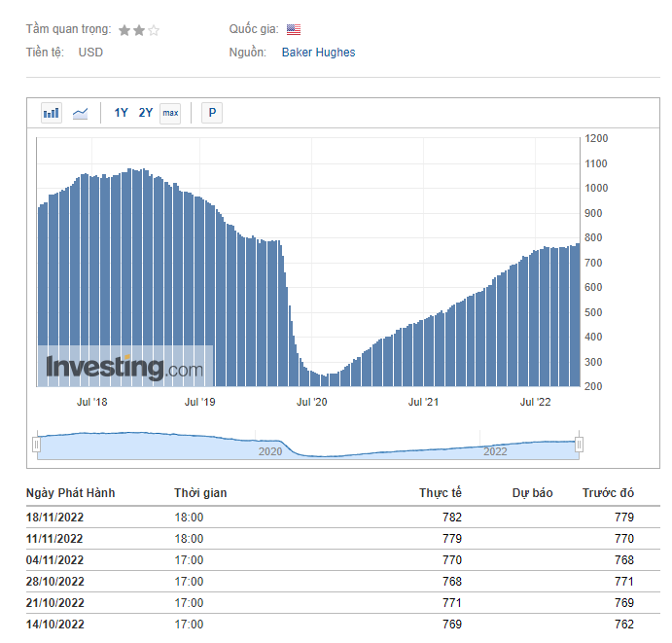This screenshot has width=672, height=643.
Task: Click actual value 782 in table
Action: pyautogui.click(x=452, y=518)
